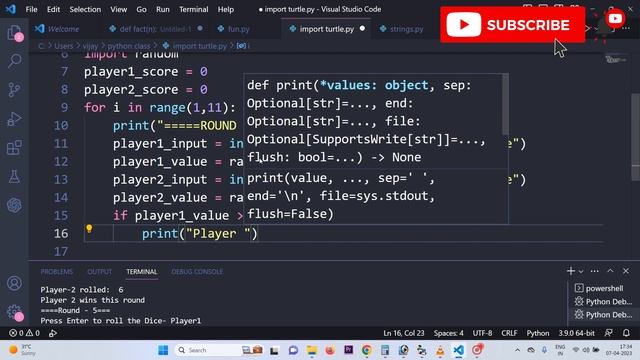Image resolution: width=640 pixels, height=360 pixels.
Task: Open File Explorer from the taskbar
Action: click(312, 350)
